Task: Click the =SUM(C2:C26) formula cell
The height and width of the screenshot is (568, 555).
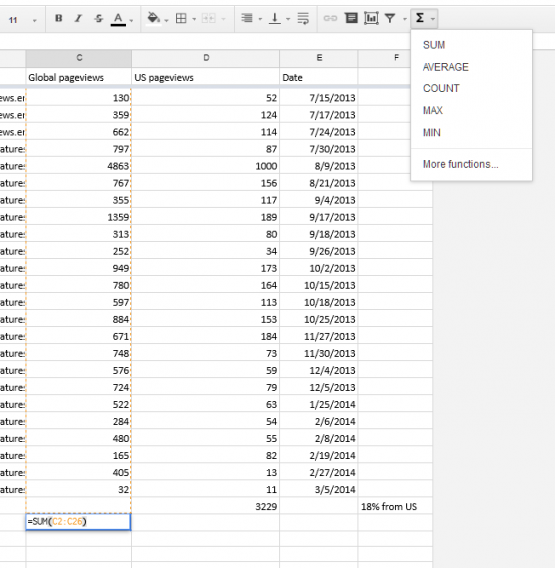Action: tap(78, 522)
